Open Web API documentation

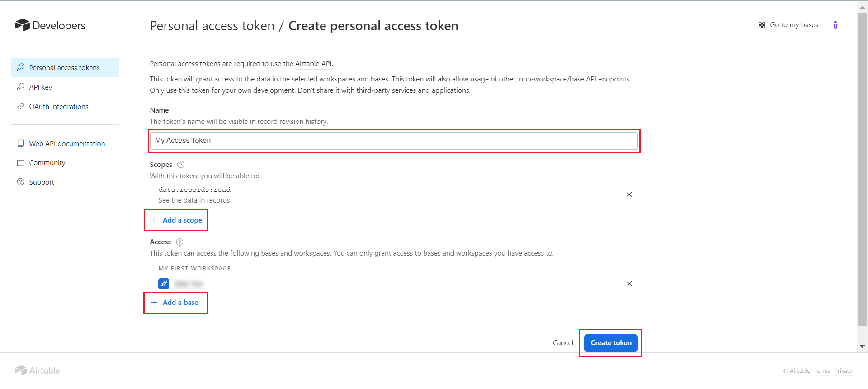coord(67,144)
